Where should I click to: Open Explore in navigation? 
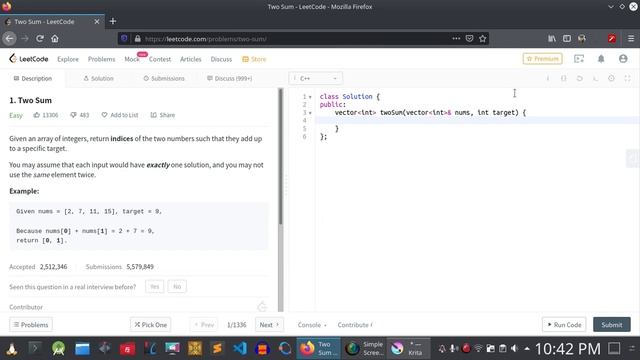(x=68, y=59)
